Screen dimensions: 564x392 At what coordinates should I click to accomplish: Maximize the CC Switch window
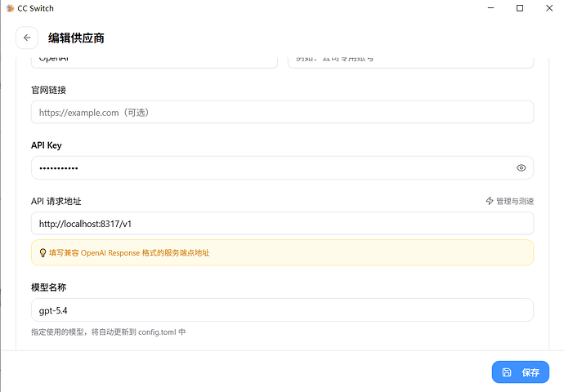click(520, 8)
